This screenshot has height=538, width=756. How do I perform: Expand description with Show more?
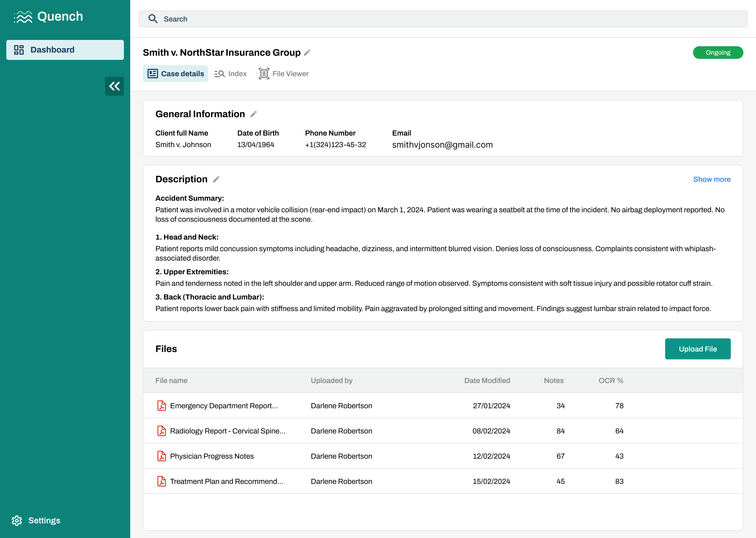coord(712,179)
